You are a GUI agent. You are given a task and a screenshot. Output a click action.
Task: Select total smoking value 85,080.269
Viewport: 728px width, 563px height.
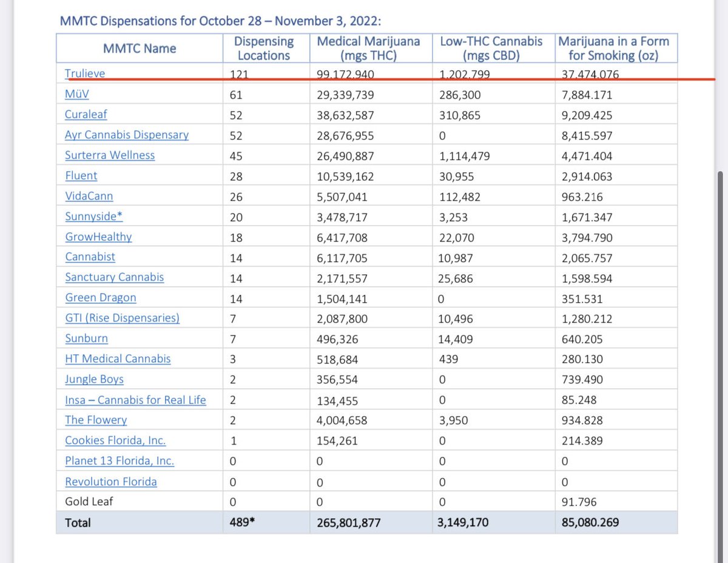(x=591, y=522)
